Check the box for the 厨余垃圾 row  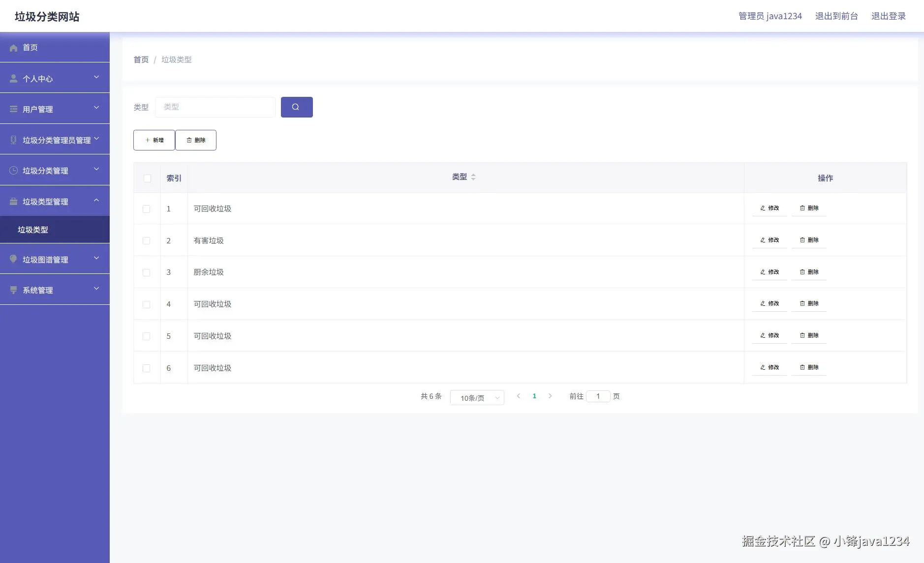[146, 272]
